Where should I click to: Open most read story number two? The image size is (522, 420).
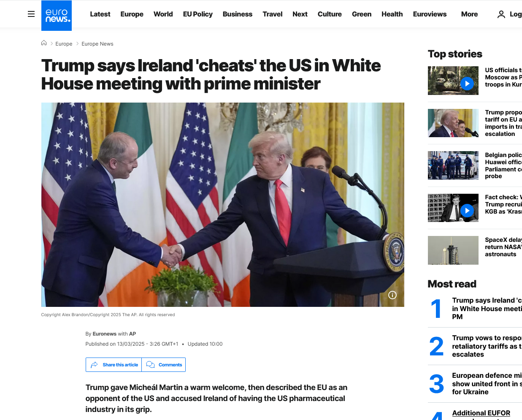pos(487,346)
